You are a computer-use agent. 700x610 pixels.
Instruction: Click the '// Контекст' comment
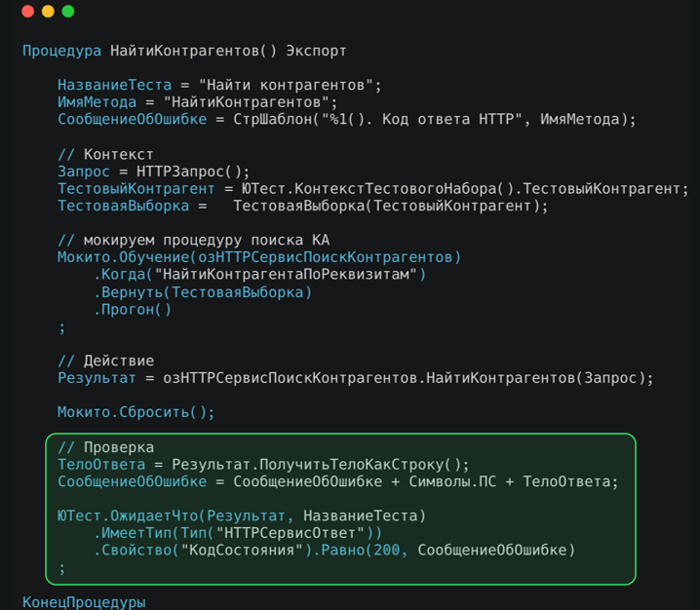(x=105, y=154)
